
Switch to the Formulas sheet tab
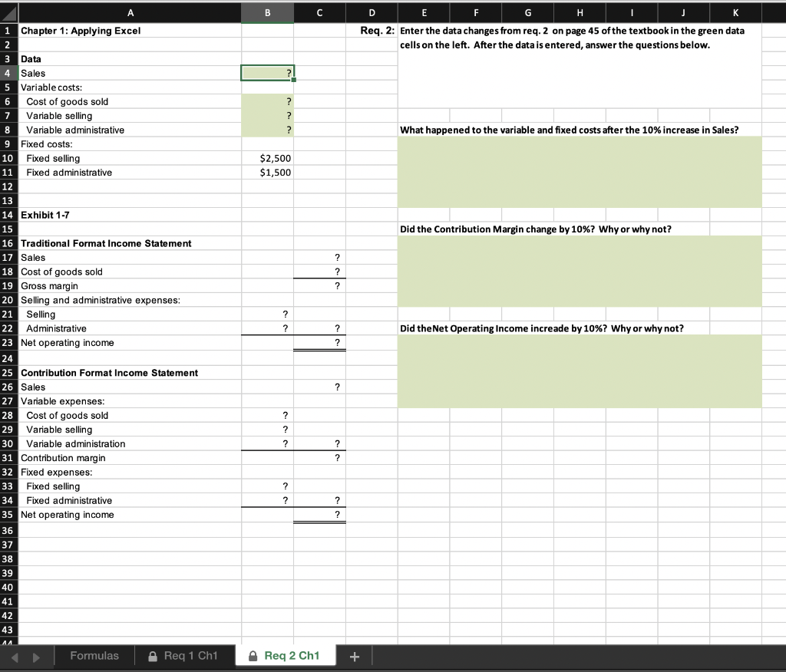[94, 655]
